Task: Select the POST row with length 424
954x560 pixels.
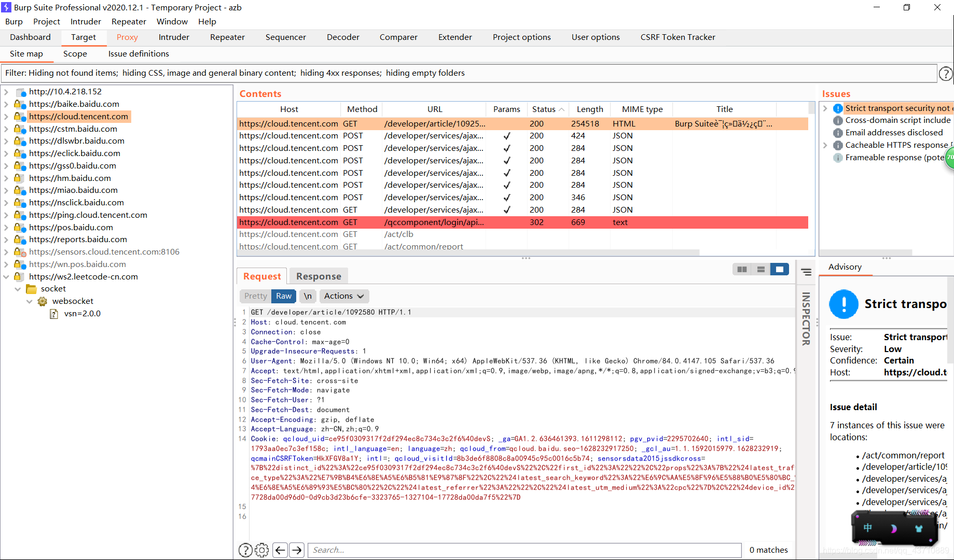Action: [523, 136]
